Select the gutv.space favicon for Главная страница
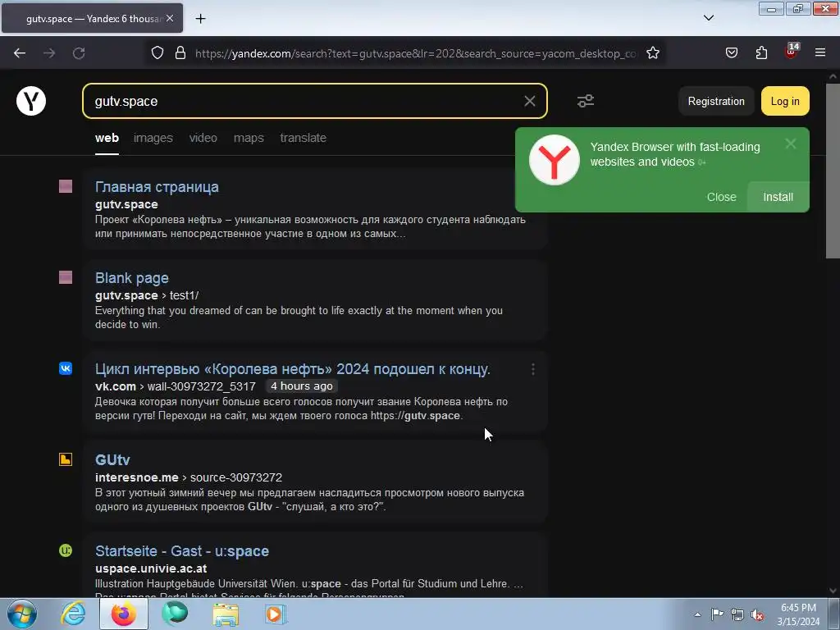This screenshot has height=630, width=840. click(66, 186)
